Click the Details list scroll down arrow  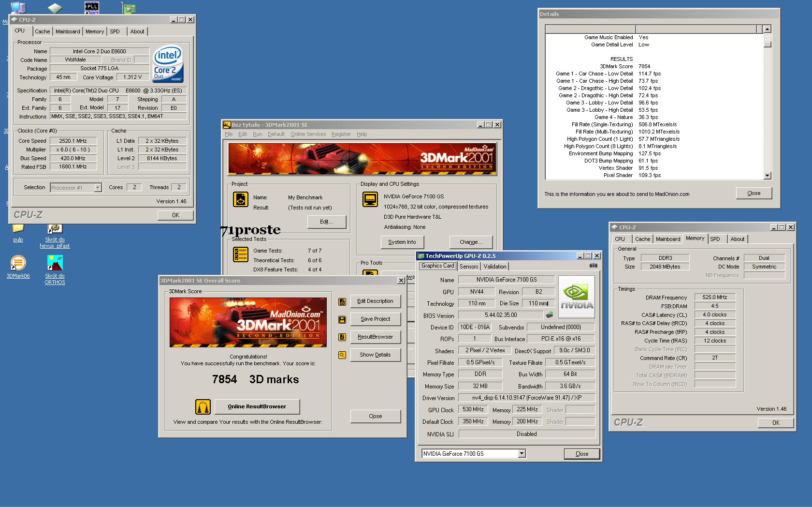[767, 176]
